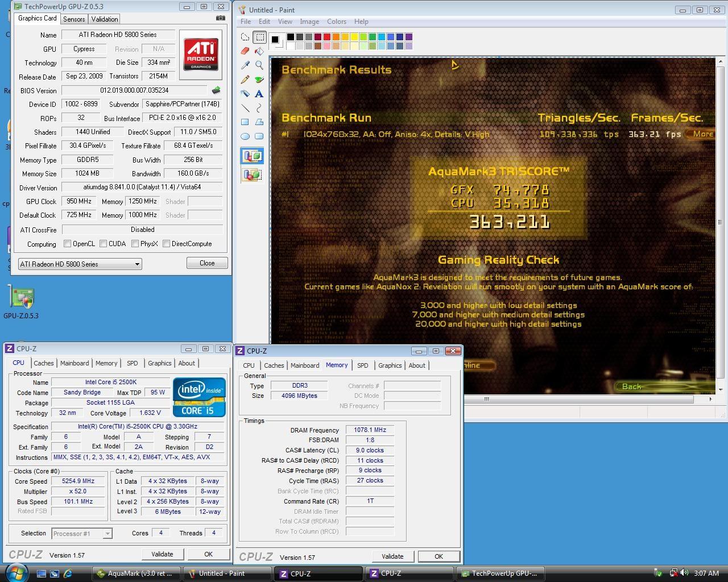The image size is (728, 582).
Task: Switch to TechPowerUp GPU-Z taskbar button
Action: click(500, 573)
